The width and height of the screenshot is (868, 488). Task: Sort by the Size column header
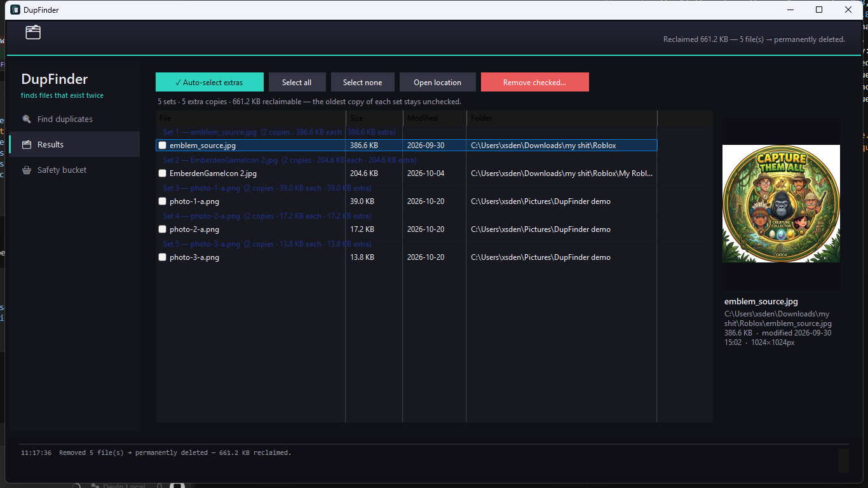(374, 118)
